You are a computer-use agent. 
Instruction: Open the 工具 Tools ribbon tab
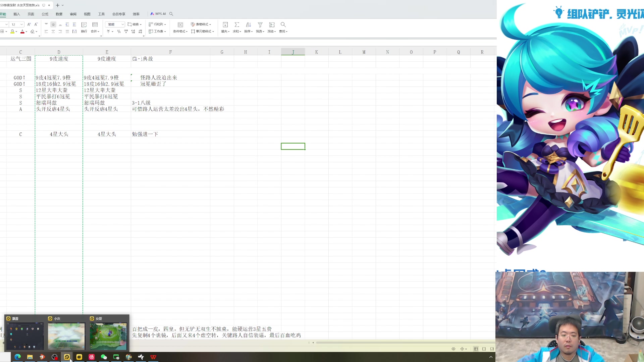(101, 14)
